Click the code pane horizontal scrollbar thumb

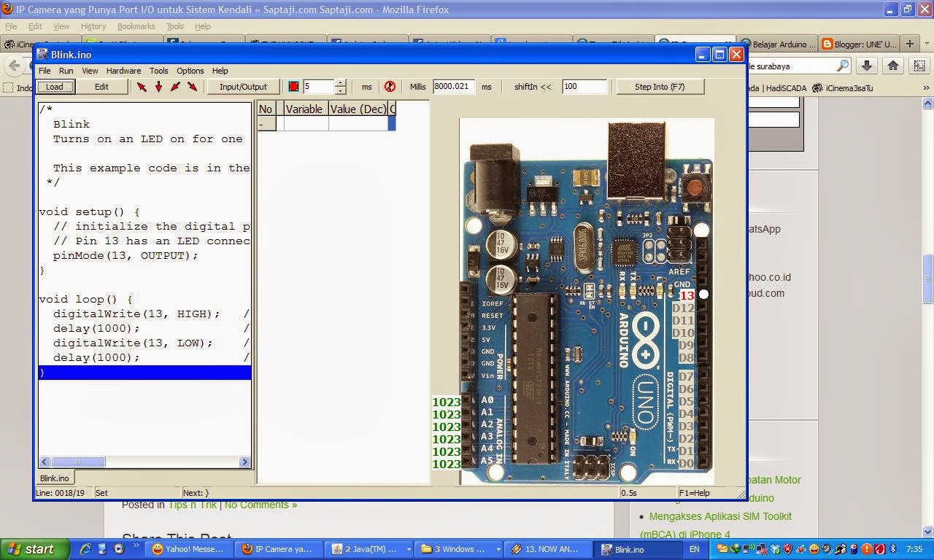(78, 462)
